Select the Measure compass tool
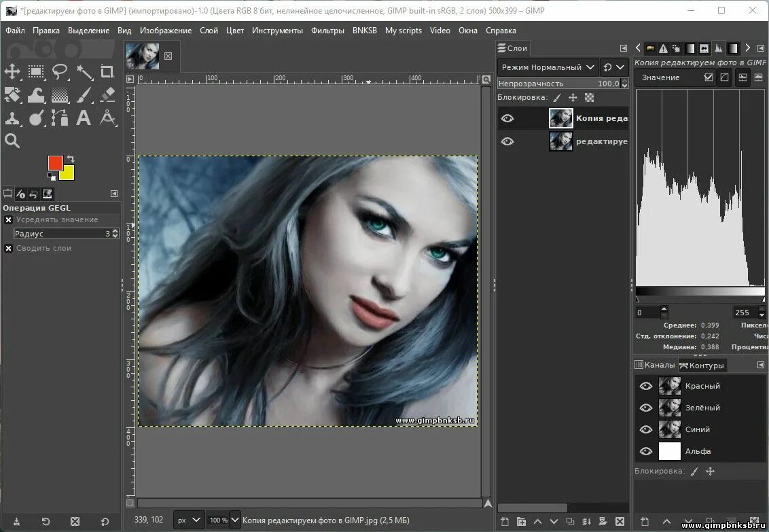The width and height of the screenshot is (769, 532). point(107,118)
